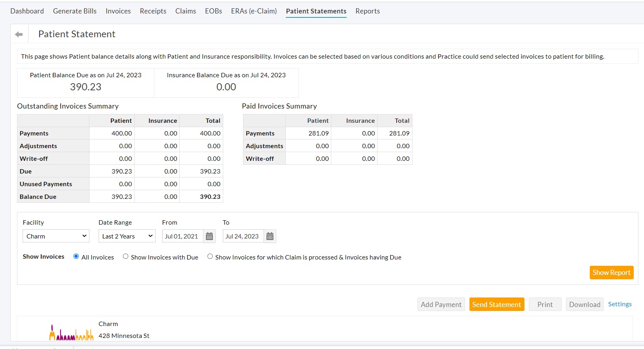Image resolution: width=644 pixels, height=349 pixels.
Task: Open the Settings link
Action: coord(619,304)
